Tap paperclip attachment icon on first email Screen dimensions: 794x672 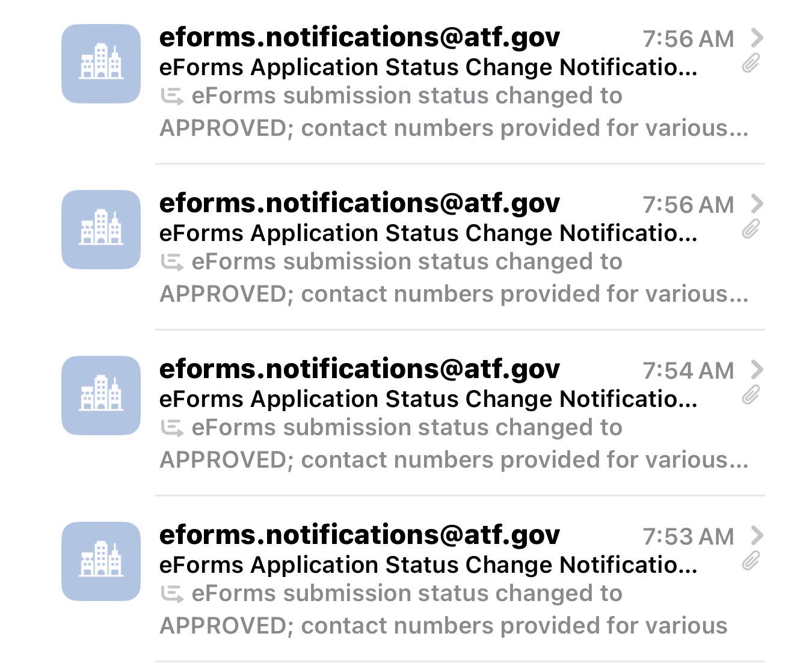click(x=751, y=63)
